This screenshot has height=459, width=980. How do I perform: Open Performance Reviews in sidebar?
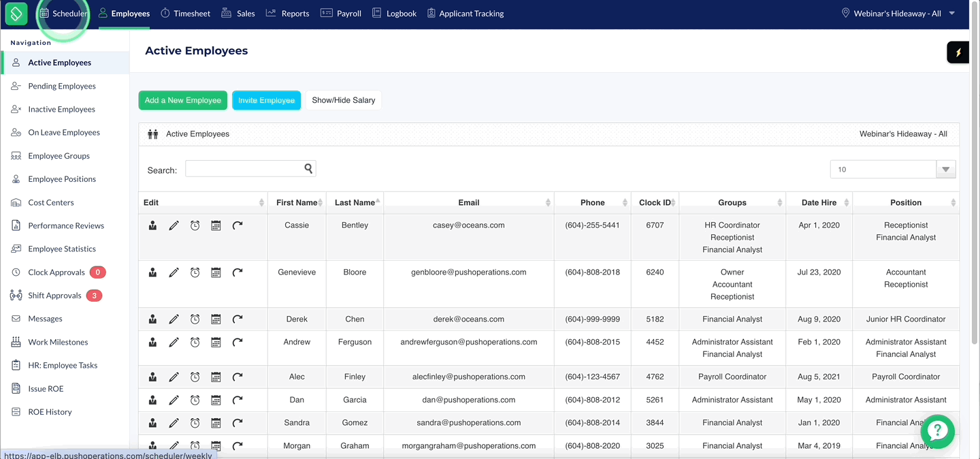click(x=65, y=225)
